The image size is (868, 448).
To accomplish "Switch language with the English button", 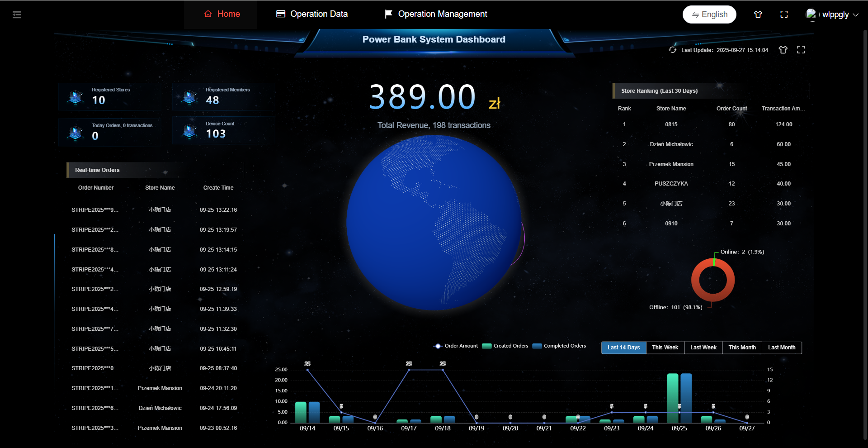I will coord(709,14).
